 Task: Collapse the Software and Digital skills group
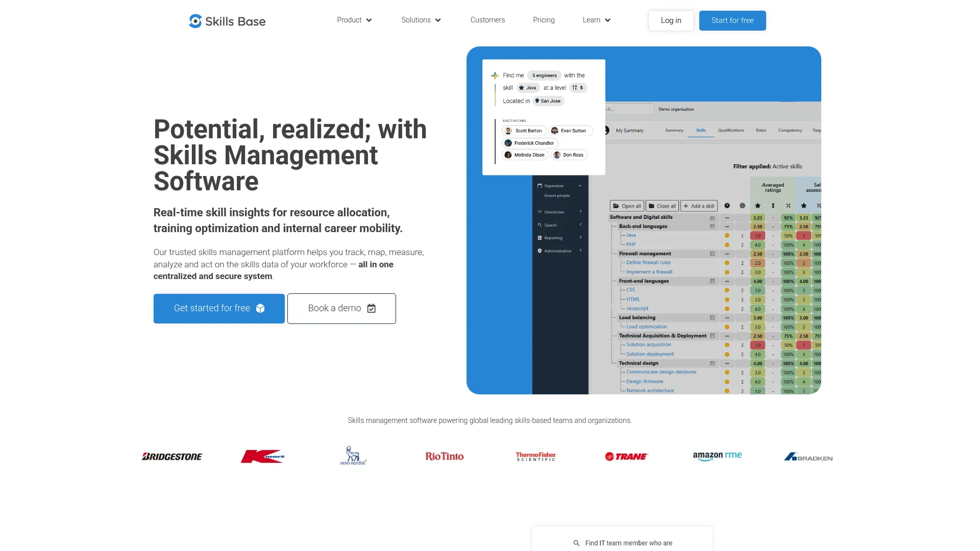(x=712, y=218)
